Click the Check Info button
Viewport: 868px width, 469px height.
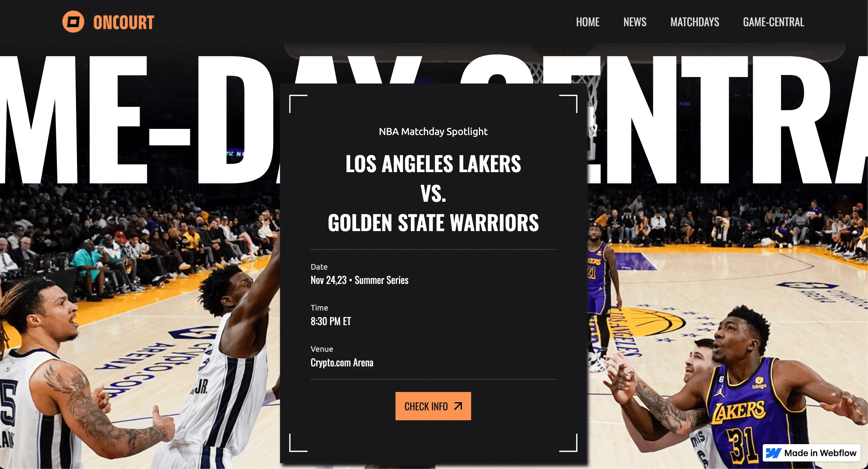[433, 406]
